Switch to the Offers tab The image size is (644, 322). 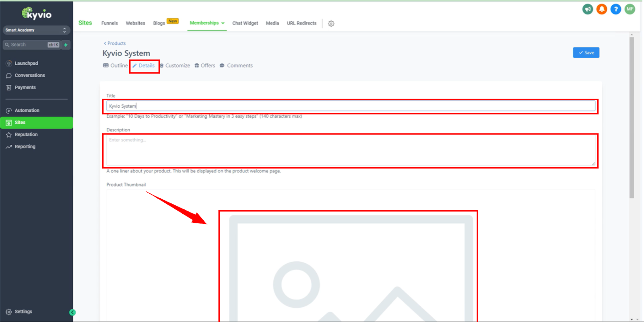coord(205,66)
